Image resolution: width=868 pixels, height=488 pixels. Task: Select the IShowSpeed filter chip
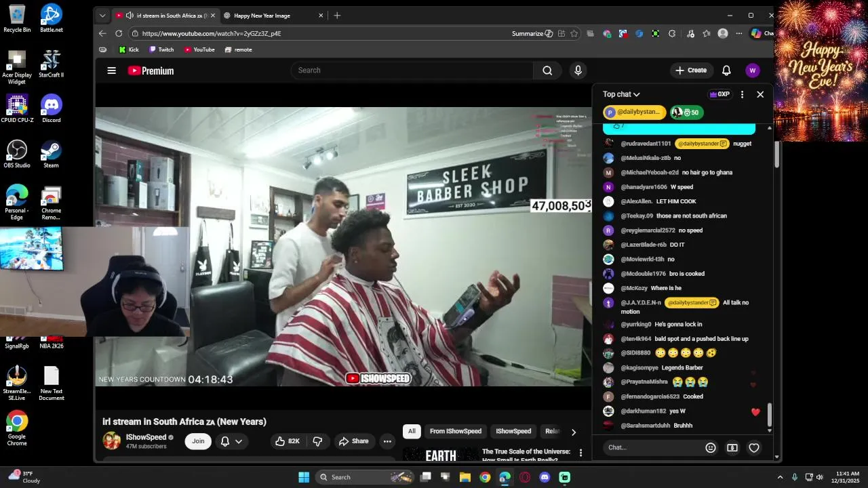513,432
